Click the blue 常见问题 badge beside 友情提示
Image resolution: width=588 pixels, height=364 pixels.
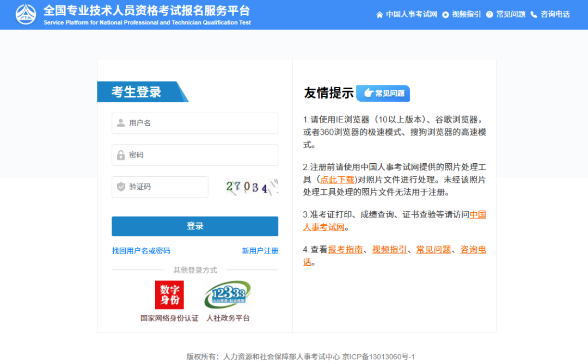tap(383, 93)
